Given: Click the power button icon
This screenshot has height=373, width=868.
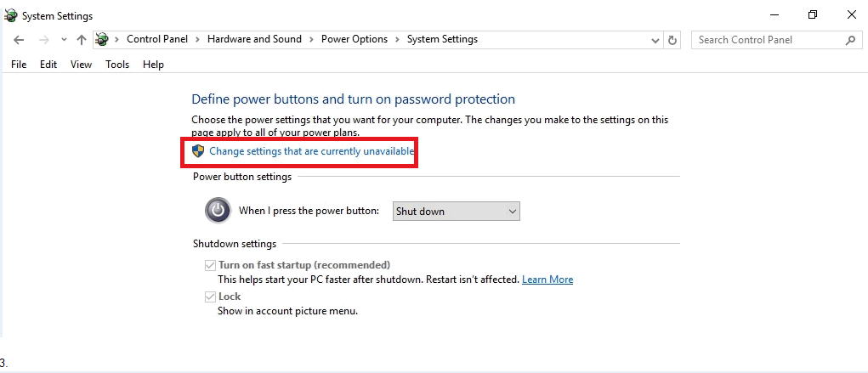Looking at the screenshot, I should [x=218, y=211].
